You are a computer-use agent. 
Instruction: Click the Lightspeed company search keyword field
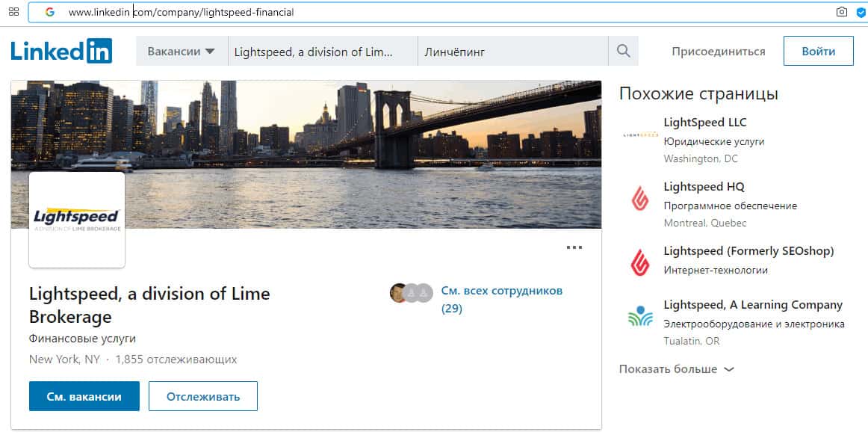[321, 52]
